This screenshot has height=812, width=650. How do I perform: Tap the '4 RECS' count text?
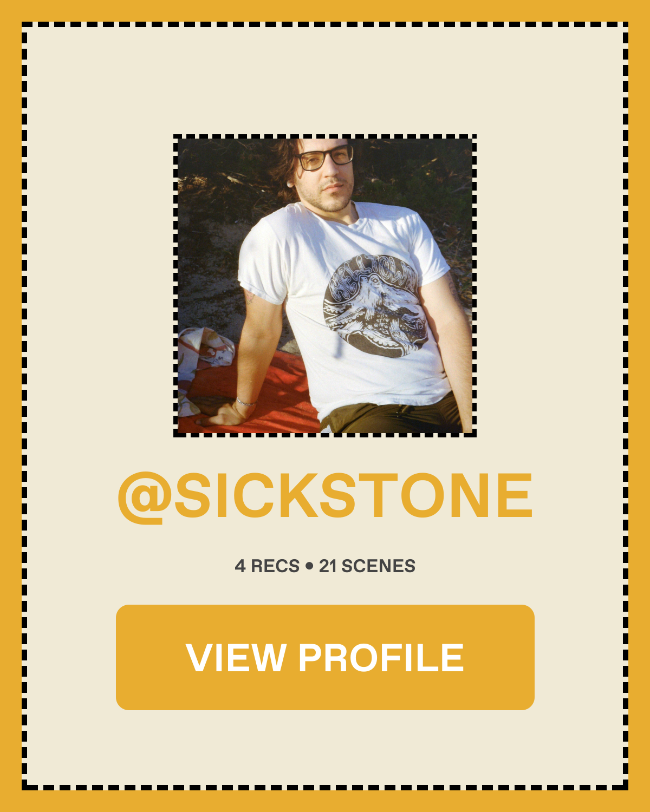click(267, 566)
